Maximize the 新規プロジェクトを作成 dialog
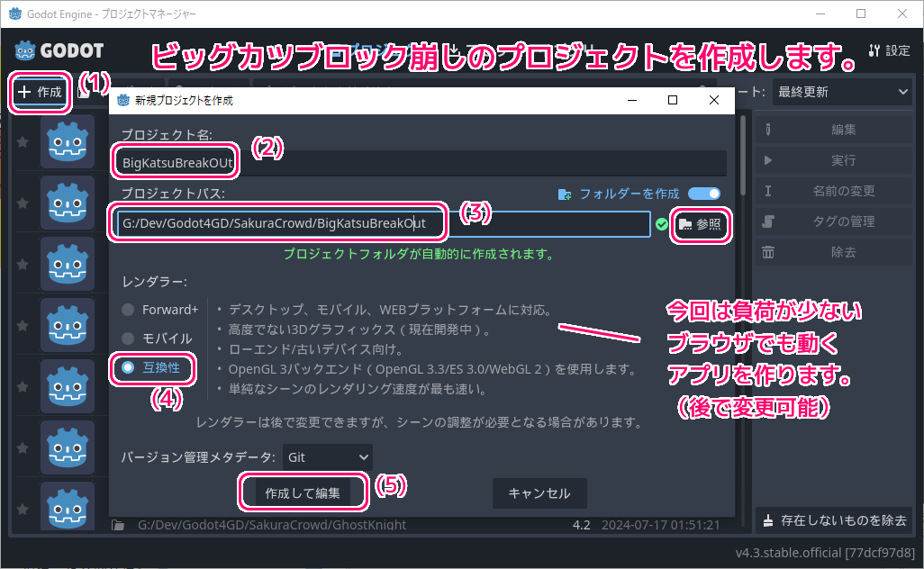The image size is (924, 569). 673,100
